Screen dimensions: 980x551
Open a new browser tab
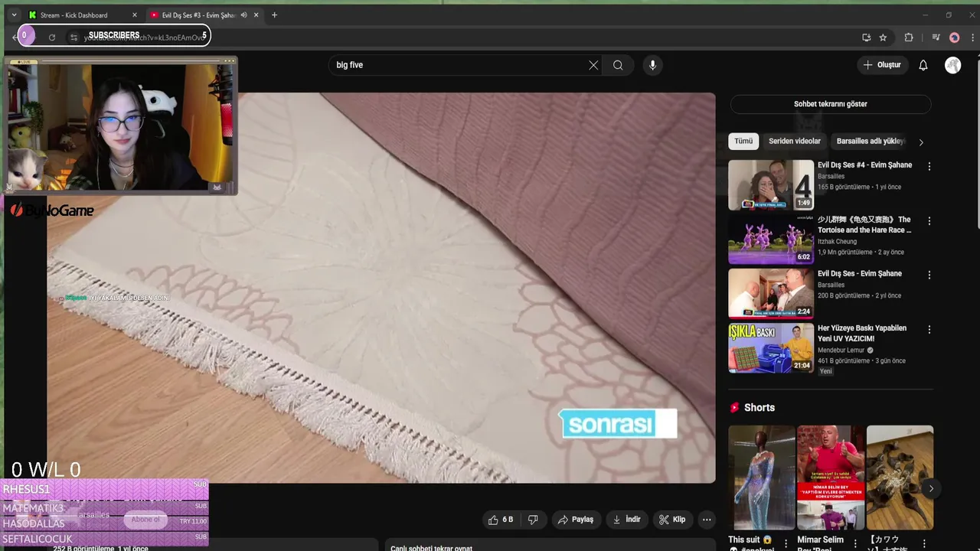pyautogui.click(x=274, y=15)
